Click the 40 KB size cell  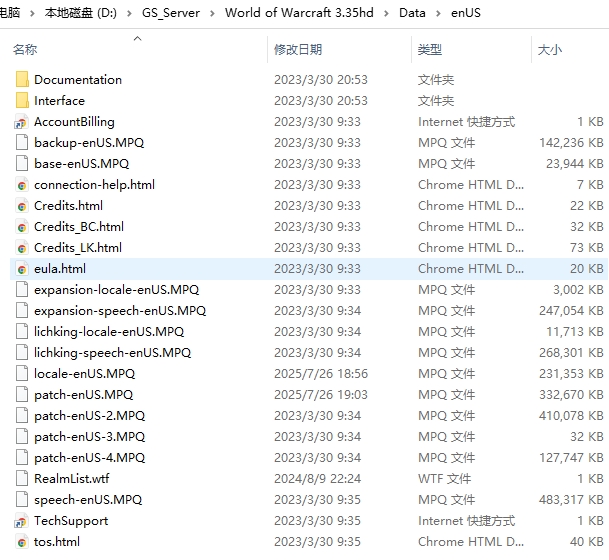[x=586, y=542]
